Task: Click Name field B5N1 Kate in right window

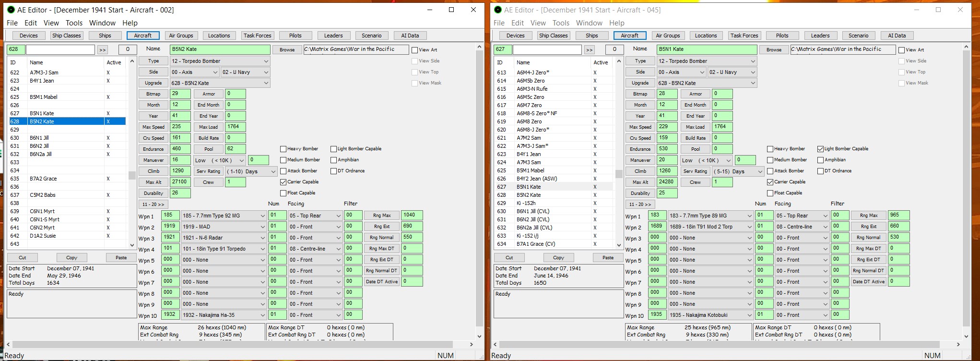Action: (x=707, y=49)
